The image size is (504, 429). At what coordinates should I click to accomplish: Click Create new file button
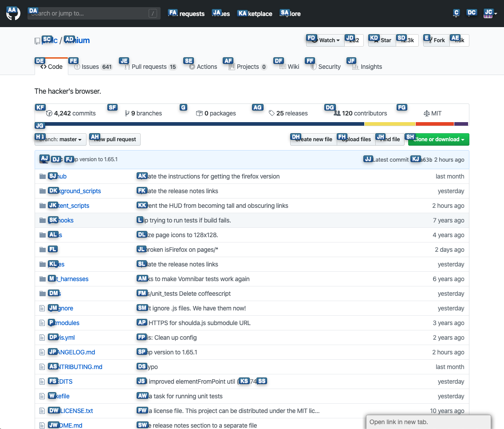point(313,139)
